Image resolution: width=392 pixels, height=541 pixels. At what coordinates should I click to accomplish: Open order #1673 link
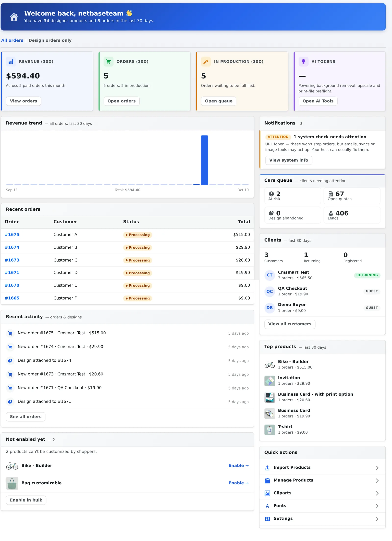pos(12,260)
